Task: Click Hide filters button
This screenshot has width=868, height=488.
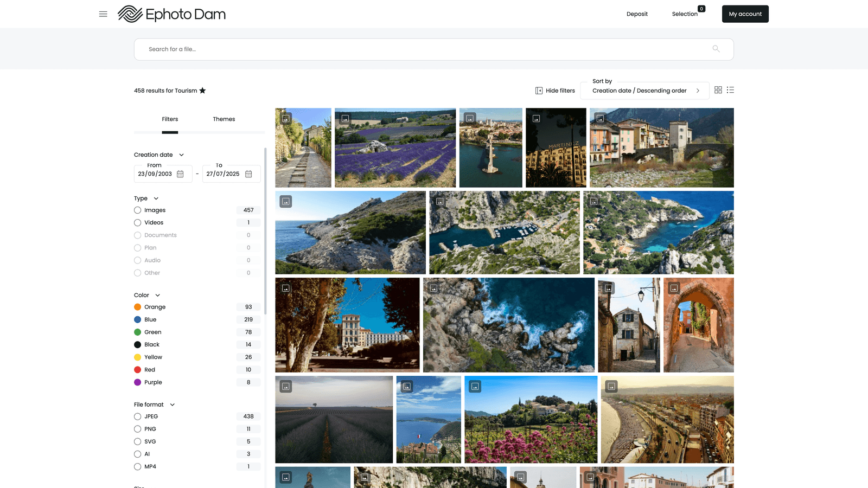Action: point(555,91)
